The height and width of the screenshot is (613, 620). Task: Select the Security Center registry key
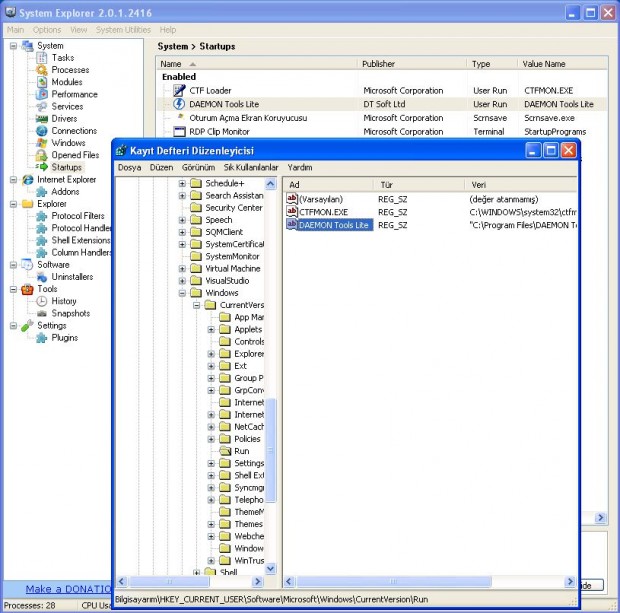(x=234, y=208)
